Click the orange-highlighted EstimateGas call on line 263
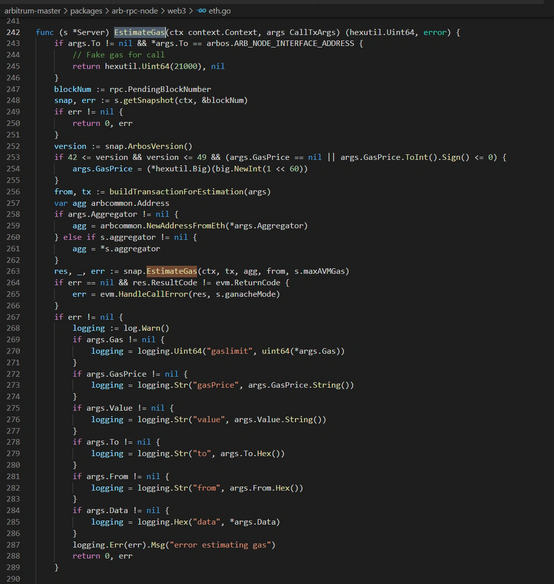Screen dimensions: 554x584 point(171,271)
